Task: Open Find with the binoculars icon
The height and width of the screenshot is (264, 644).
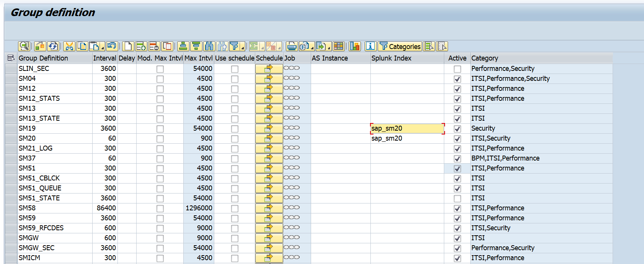Action: pos(209,46)
